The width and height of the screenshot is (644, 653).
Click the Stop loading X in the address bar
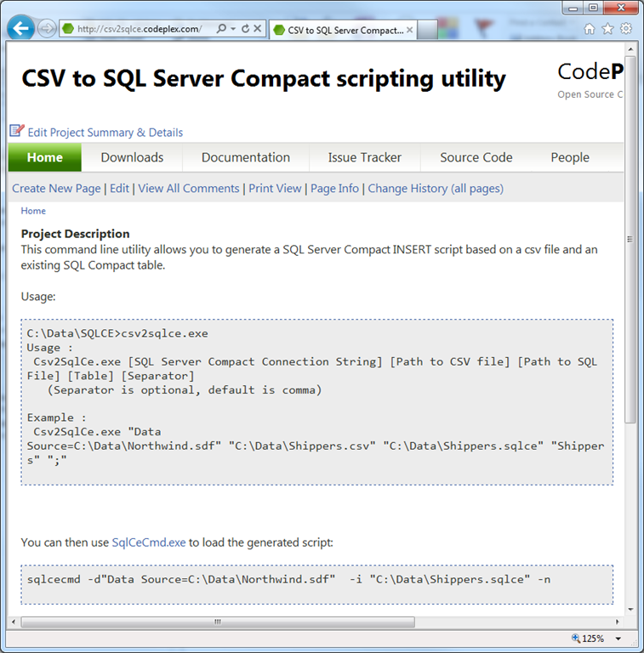pyautogui.click(x=258, y=28)
